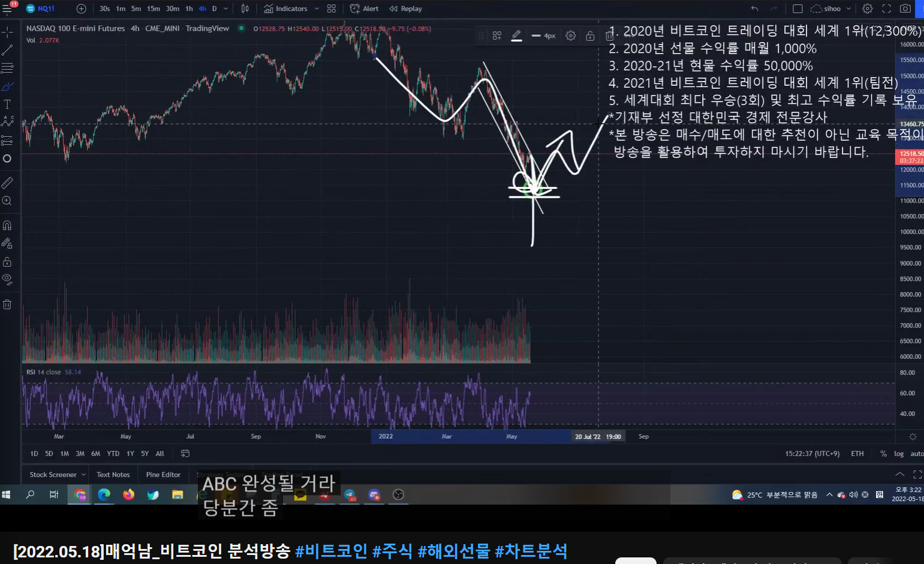The height and width of the screenshot is (564, 924).
Task: Expand the favorite indicators dropdown arrow
Action: pyautogui.click(x=317, y=9)
